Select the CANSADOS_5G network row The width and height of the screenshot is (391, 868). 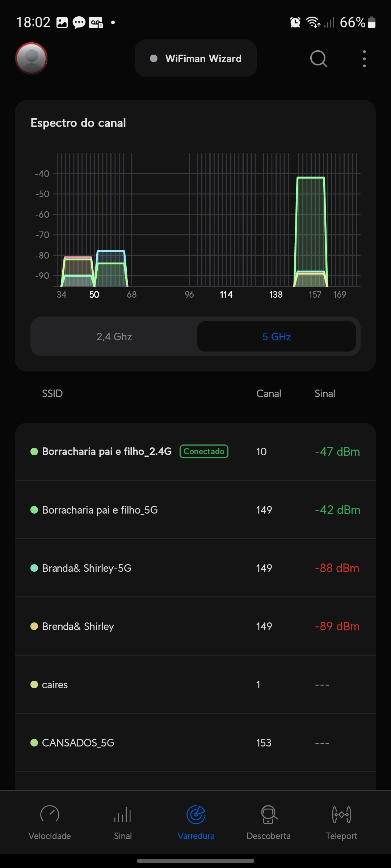[x=78, y=743]
